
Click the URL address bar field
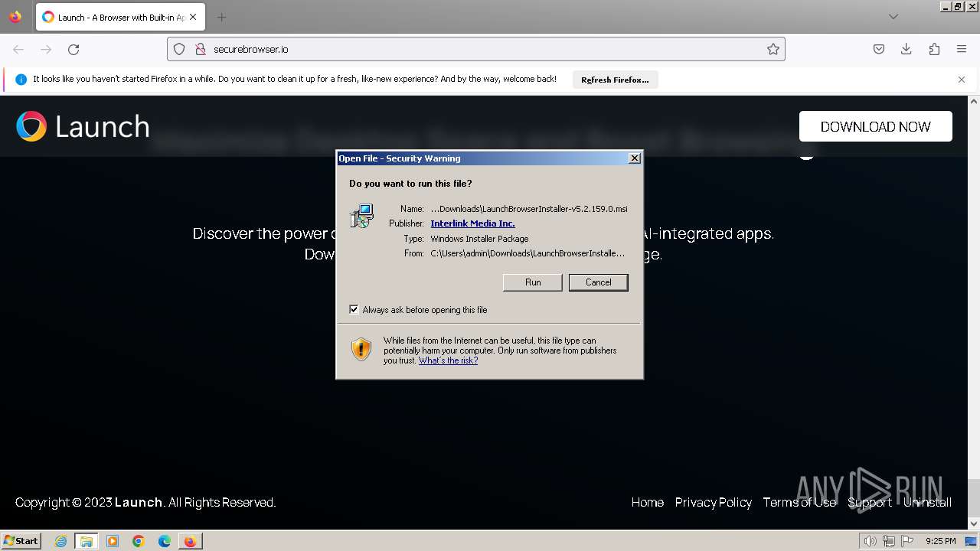tap(476, 49)
